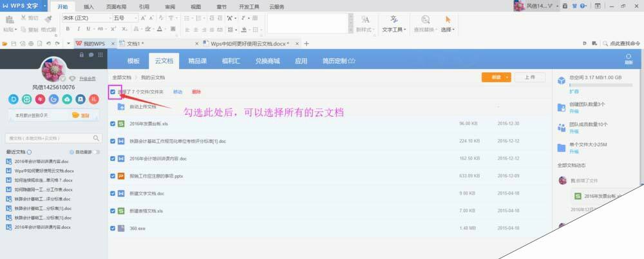Click the Print icon in quick access bar
Image resolution: width=644 pixels, height=259 pixels.
coord(31,44)
